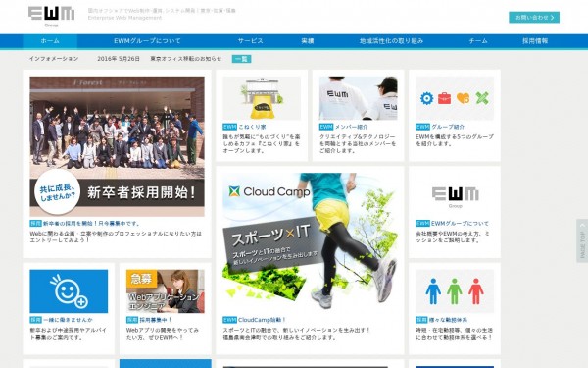The height and width of the screenshot is (368, 588).
Task: Click the 2016年 5月26日 date text
Action: point(119,59)
